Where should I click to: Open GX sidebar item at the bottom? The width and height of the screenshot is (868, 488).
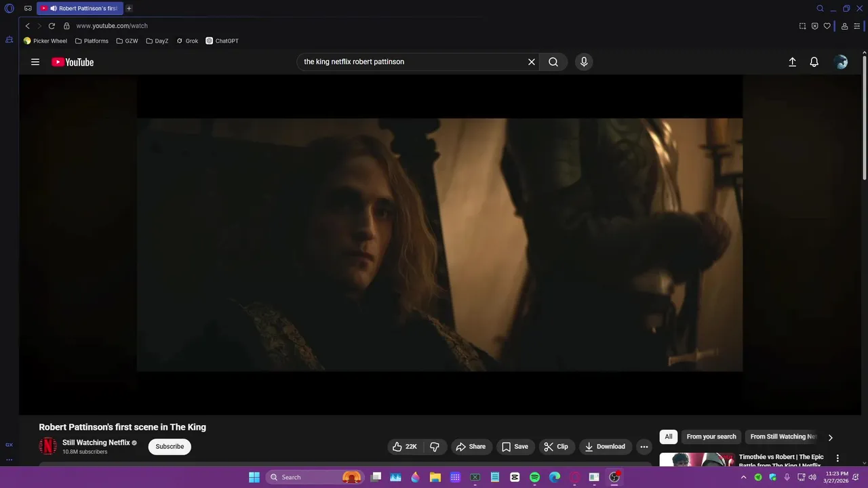coord(9,445)
